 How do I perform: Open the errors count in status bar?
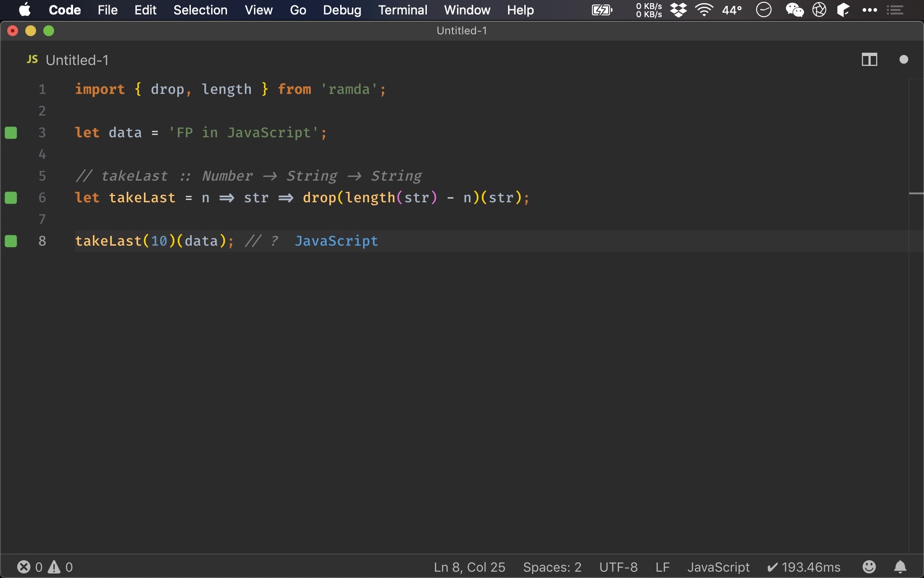30,567
